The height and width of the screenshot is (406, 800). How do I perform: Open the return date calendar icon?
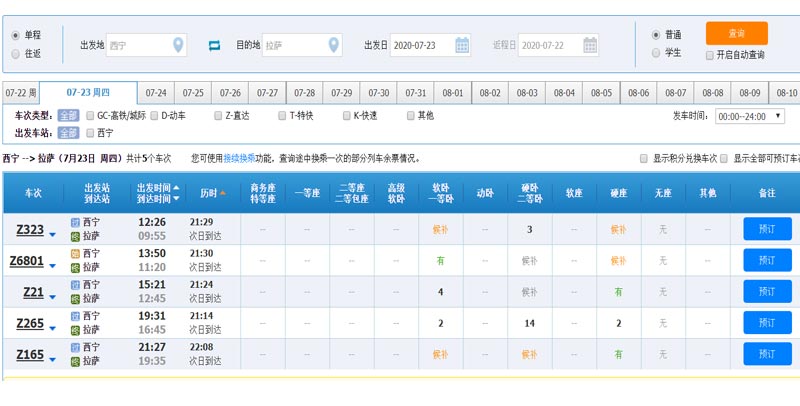coord(590,45)
